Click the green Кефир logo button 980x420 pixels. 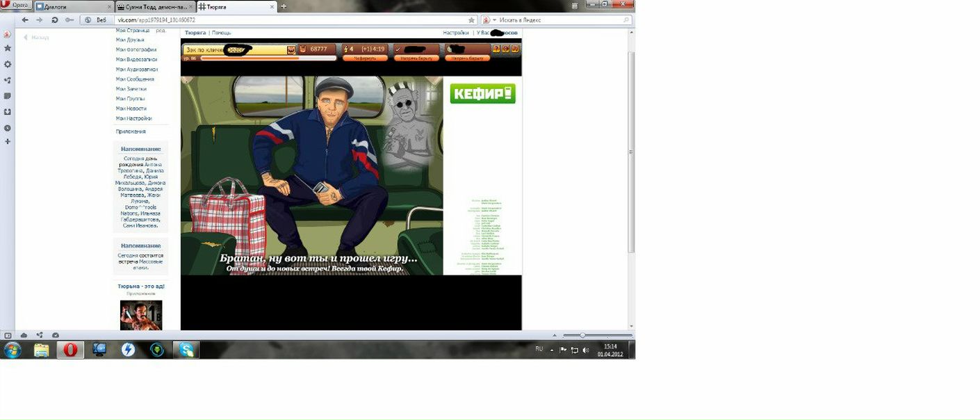(x=482, y=94)
